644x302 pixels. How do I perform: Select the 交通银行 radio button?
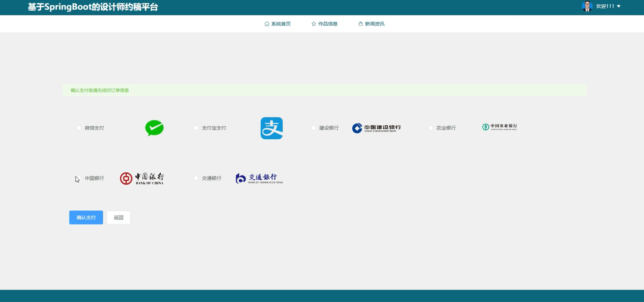coord(196,178)
